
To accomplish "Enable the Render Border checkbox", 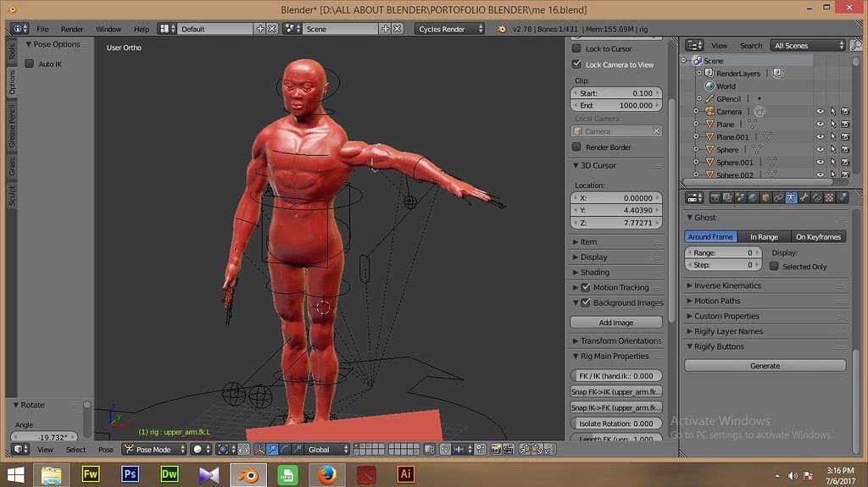I will click(576, 147).
